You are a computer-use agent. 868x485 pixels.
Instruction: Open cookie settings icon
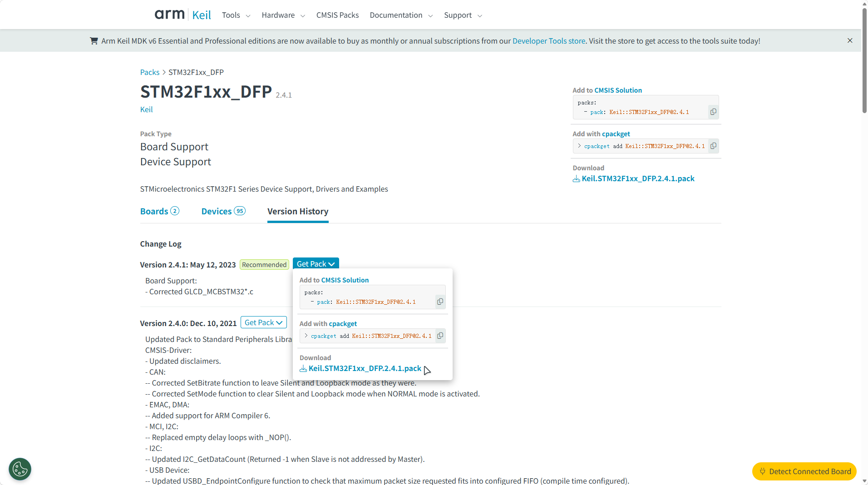click(x=20, y=469)
